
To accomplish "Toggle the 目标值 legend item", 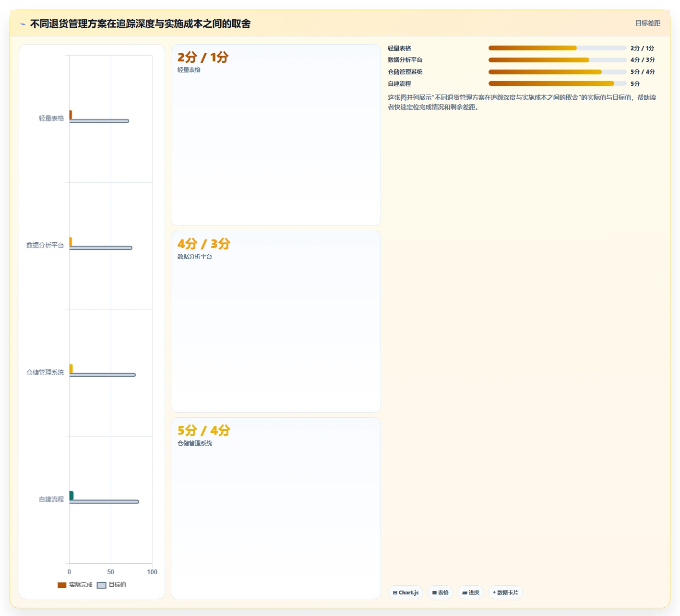I will pyautogui.click(x=112, y=585).
